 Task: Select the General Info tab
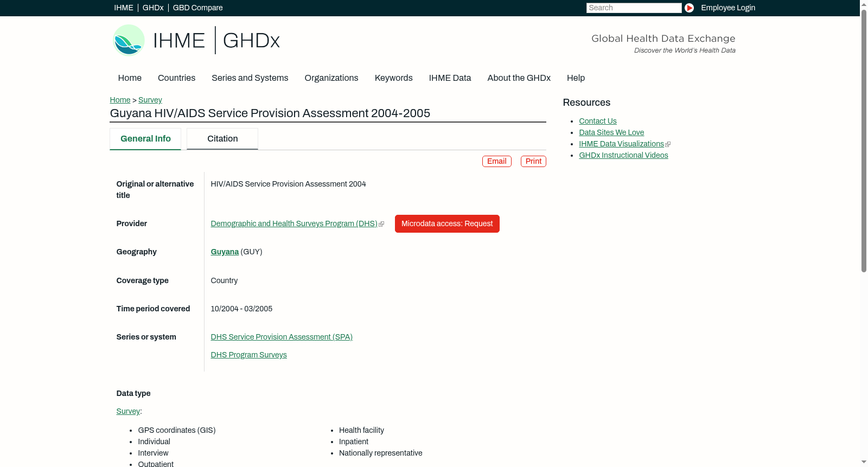pyautogui.click(x=145, y=139)
